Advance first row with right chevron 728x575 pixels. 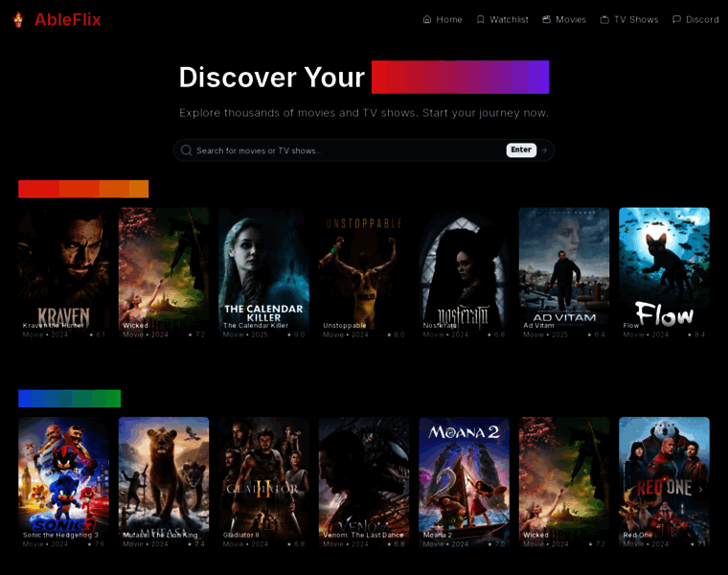pos(700,280)
